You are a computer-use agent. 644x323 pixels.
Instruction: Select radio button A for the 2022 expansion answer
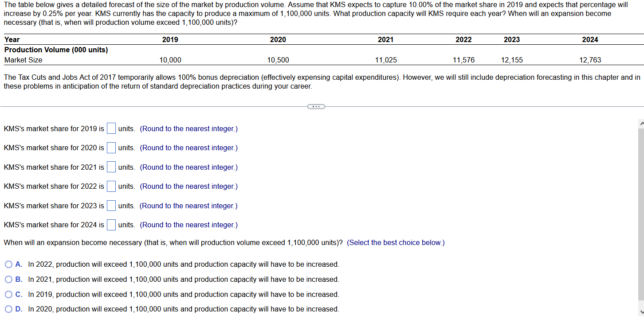pos(8,264)
